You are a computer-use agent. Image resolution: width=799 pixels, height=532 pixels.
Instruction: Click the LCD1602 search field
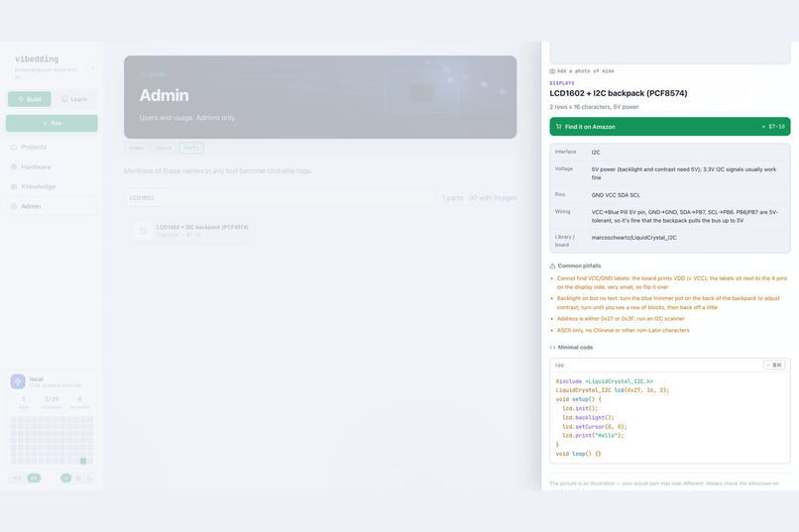(x=281, y=198)
